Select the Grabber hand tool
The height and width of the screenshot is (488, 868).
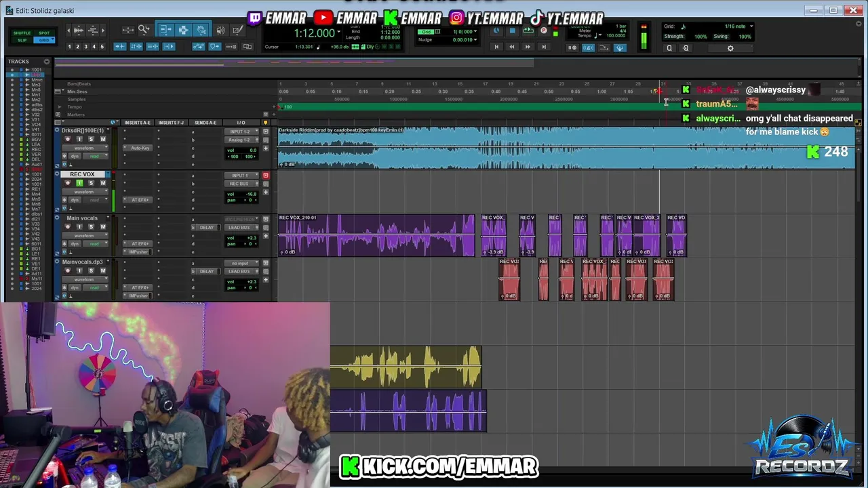coord(201,30)
